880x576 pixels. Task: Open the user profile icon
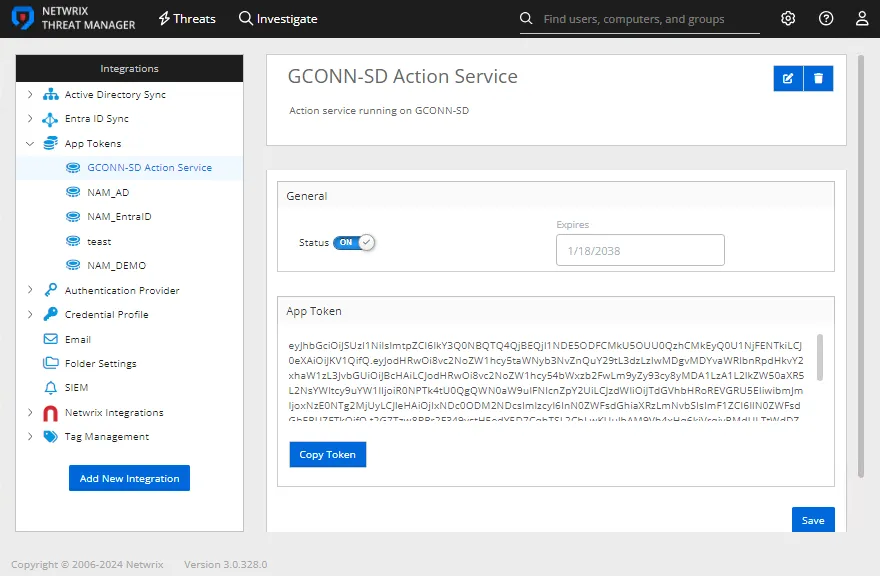[862, 19]
